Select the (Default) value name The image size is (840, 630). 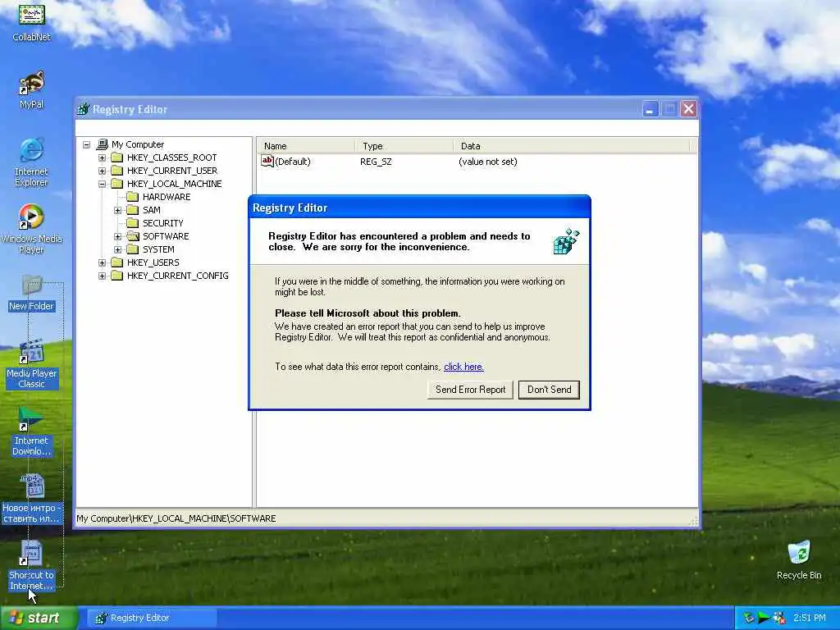tap(293, 162)
